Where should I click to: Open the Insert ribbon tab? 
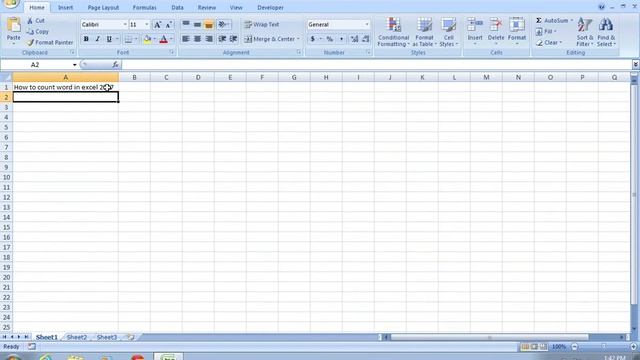pyautogui.click(x=65, y=7)
